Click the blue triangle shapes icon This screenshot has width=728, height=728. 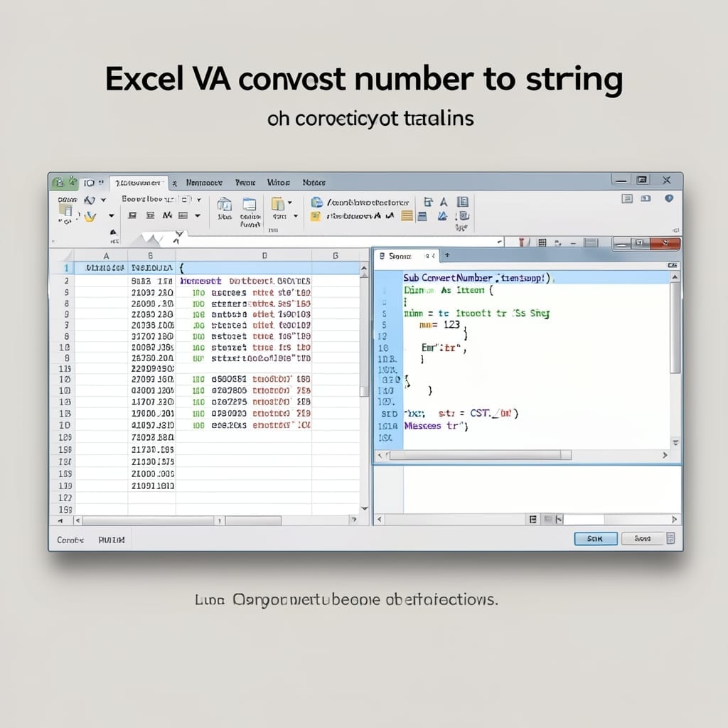point(442,216)
